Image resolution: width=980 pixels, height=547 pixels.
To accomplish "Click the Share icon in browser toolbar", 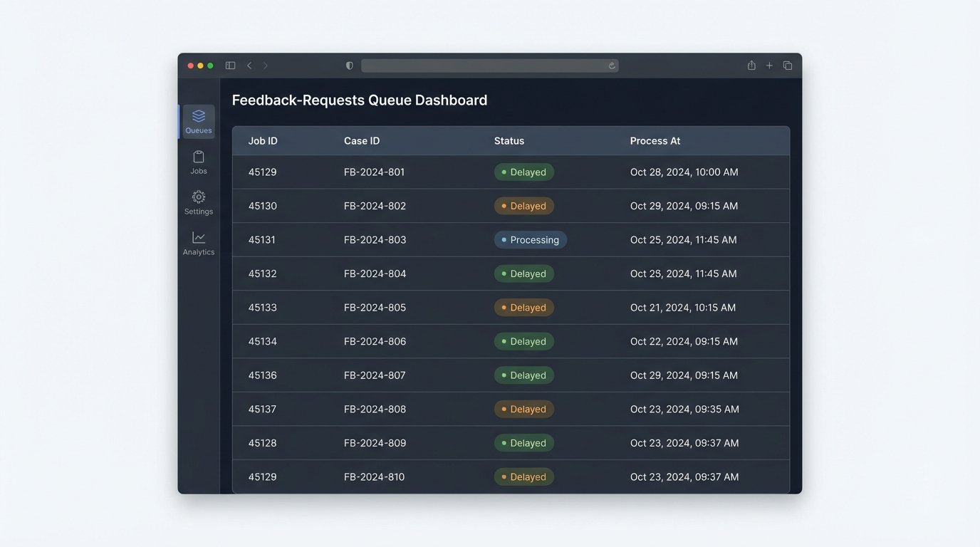I will coord(751,66).
